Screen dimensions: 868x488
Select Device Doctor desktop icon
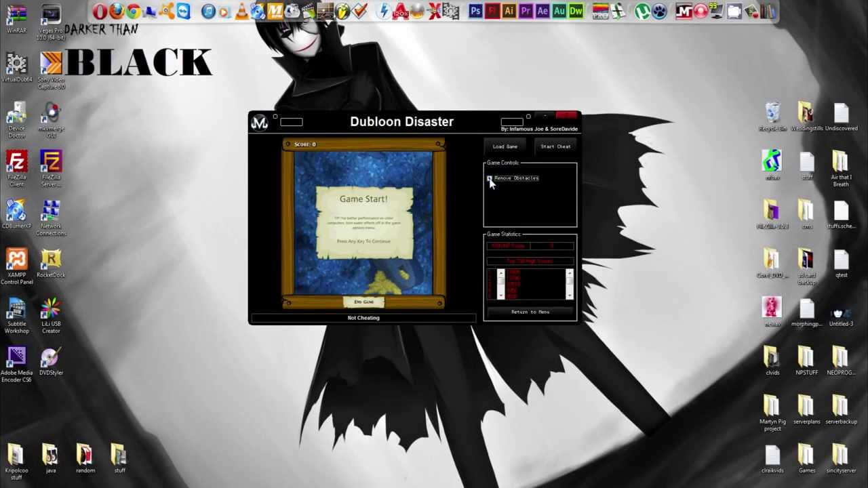[16, 119]
